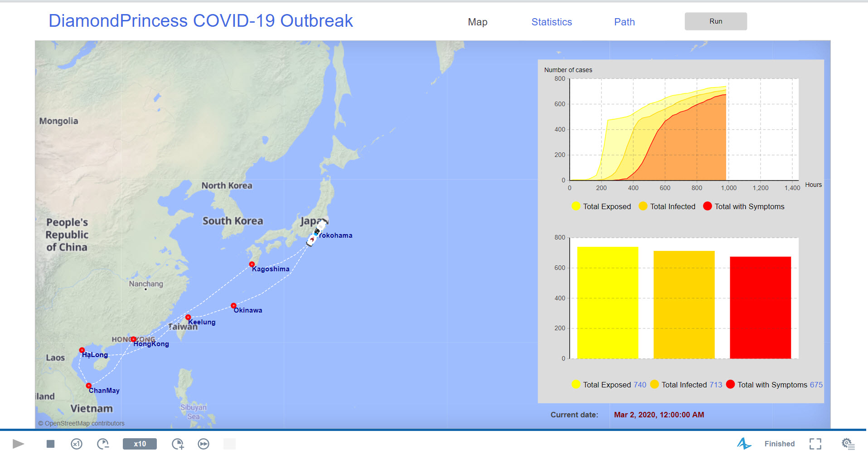Click the Play simulation button
The width and height of the screenshot is (868, 455).
(18, 444)
